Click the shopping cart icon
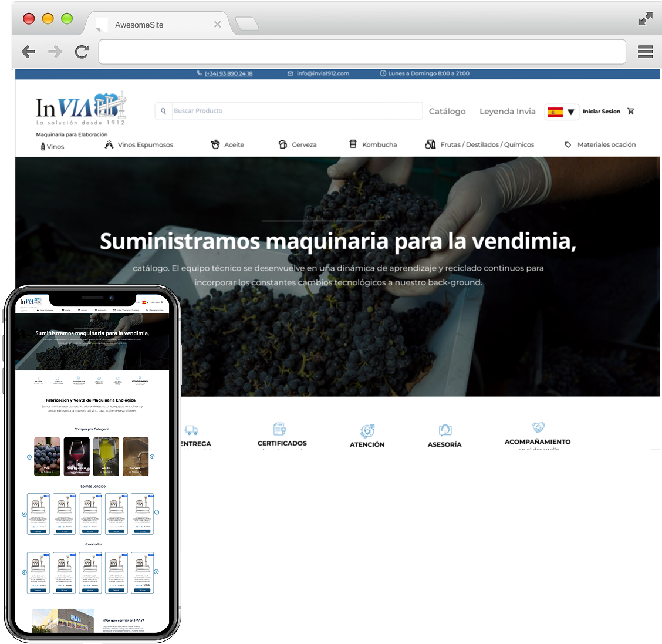The width and height of the screenshot is (662, 644). pos(631,112)
